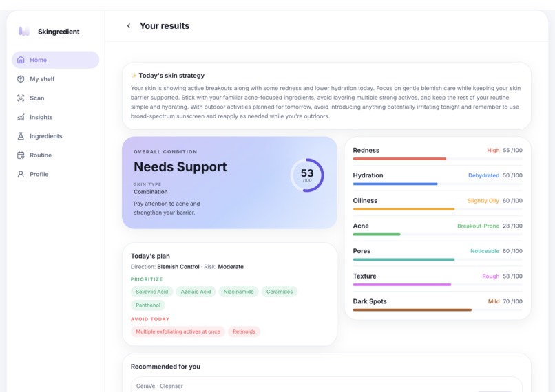Click the 53/100 overall score ring
The image size is (555, 392).
coord(307,175)
